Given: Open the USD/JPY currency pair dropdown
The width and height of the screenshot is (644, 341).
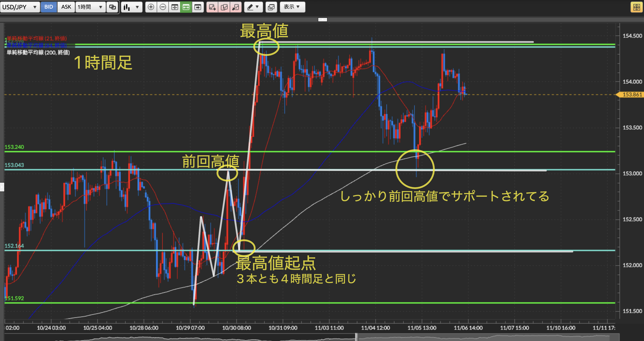Looking at the screenshot, I should coord(19,7).
